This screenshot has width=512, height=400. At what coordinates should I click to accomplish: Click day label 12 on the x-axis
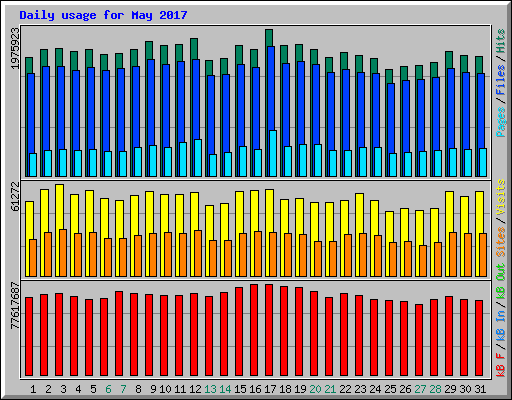click(x=195, y=389)
